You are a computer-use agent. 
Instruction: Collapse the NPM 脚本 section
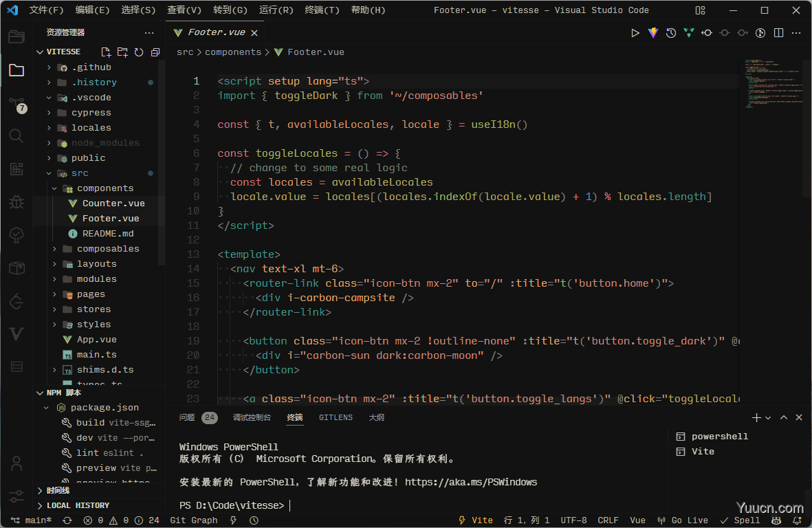(40, 393)
